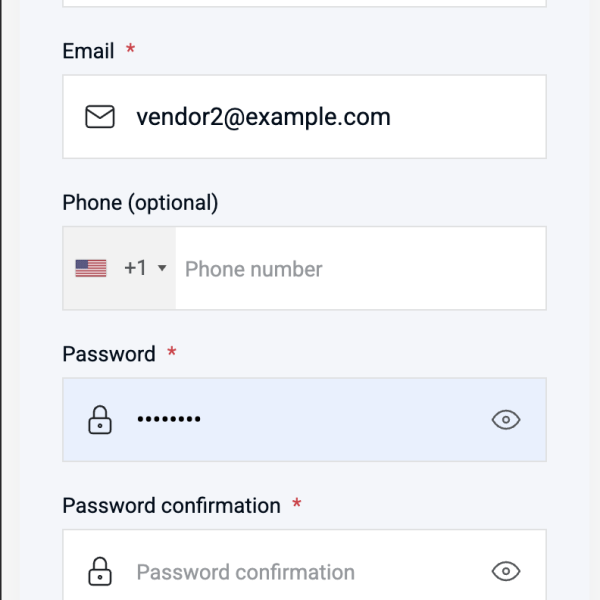Show password using the Password eye icon

(507, 420)
